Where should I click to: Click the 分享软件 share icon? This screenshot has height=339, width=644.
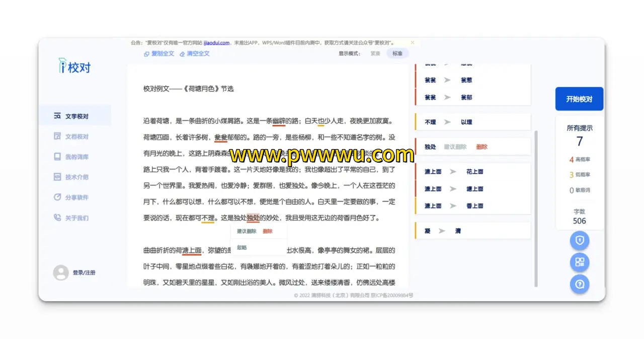(x=57, y=197)
